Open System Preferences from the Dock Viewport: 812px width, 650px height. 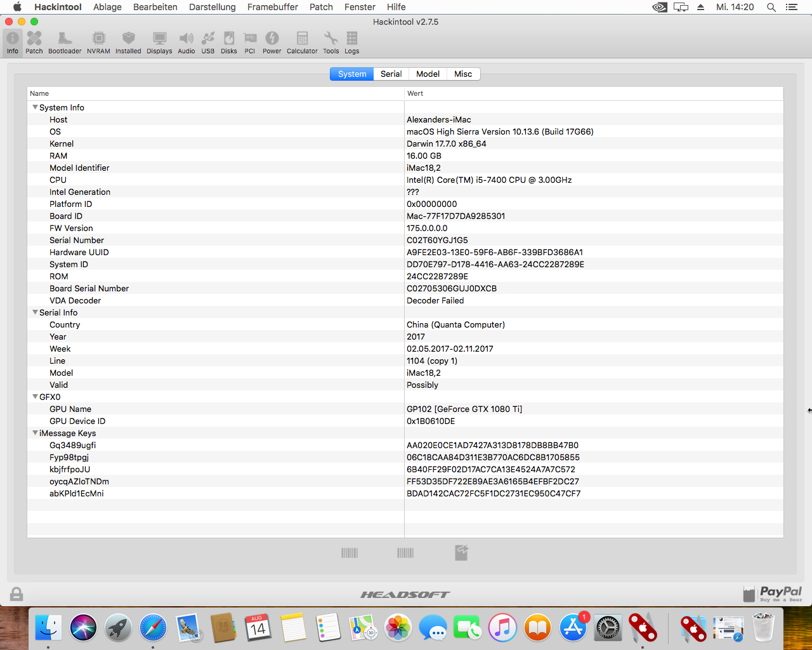tap(608, 628)
